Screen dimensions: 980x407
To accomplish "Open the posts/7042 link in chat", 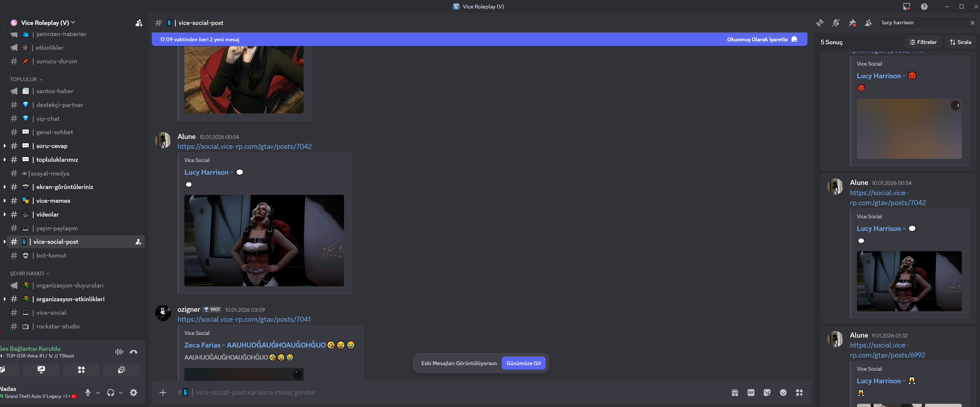I will 244,147.
